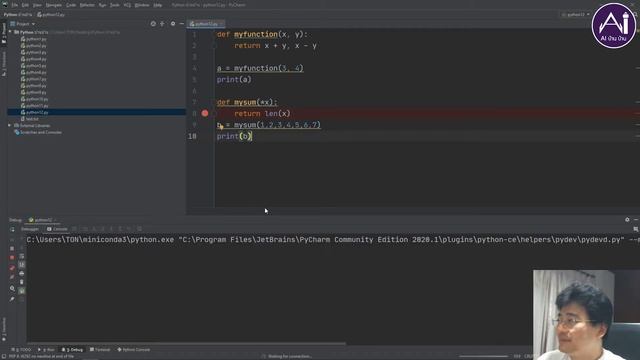Image resolution: width=640 pixels, height=360 pixels.
Task: Open the Navigate menu
Action: (53, 5)
